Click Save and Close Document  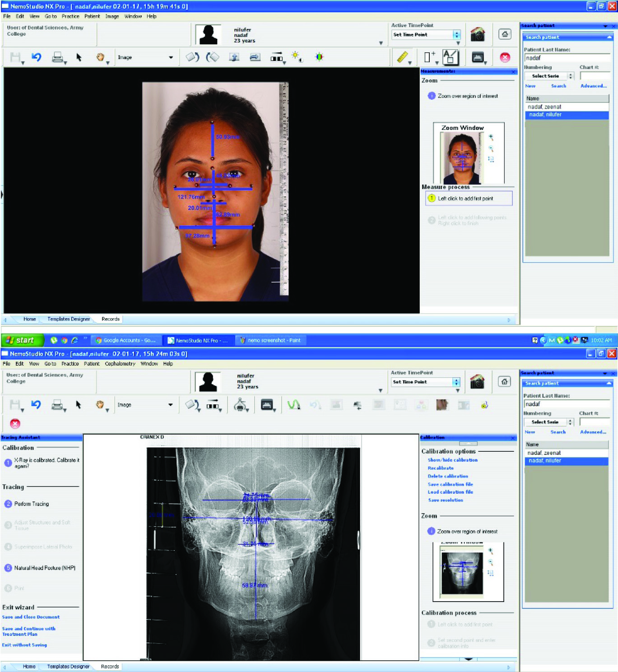pos(31,617)
